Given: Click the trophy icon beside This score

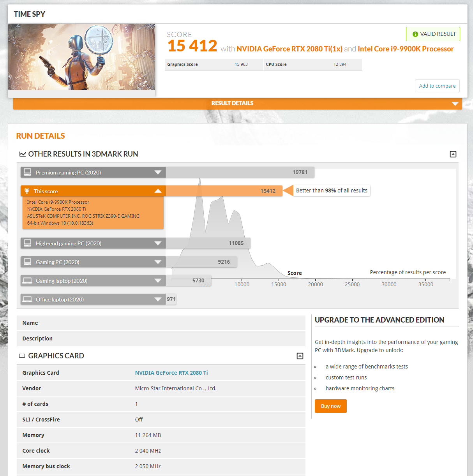Looking at the screenshot, I should tap(27, 191).
